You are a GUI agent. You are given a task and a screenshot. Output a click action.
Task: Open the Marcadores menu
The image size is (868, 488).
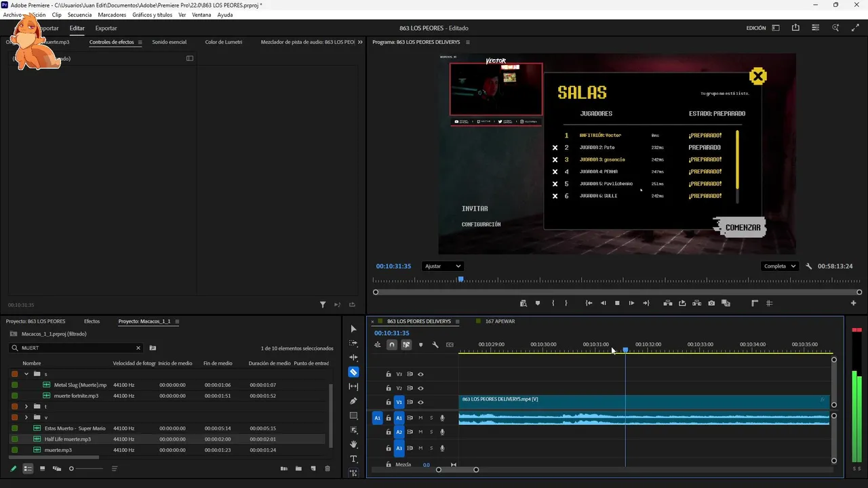click(x=112, y=15)
